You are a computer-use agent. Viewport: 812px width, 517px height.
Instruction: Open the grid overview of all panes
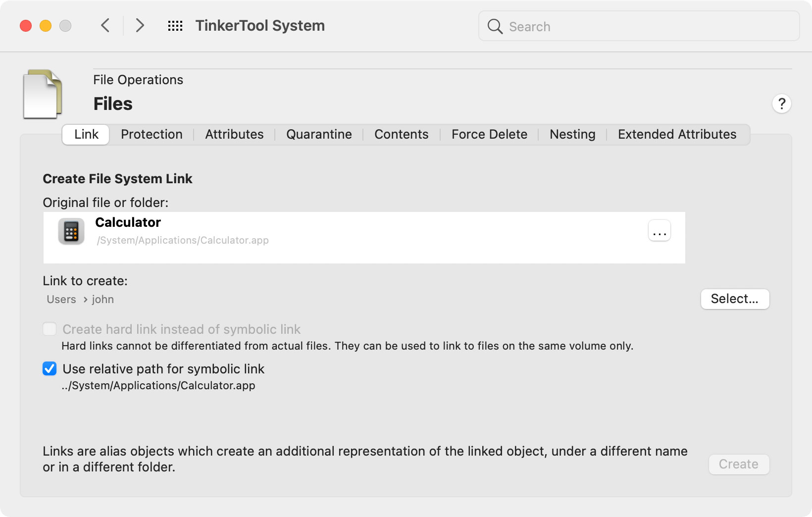tap(175, 26)
